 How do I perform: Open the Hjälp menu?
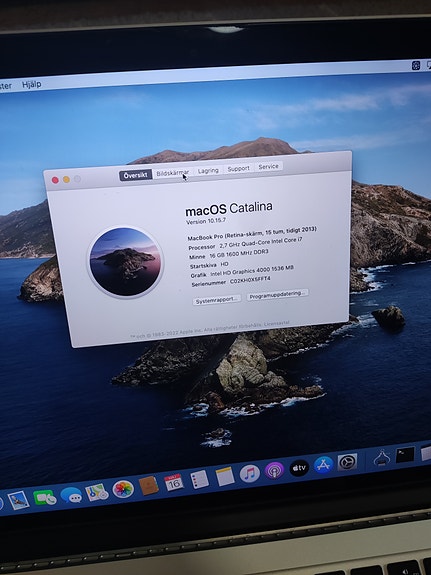point(32,84)
